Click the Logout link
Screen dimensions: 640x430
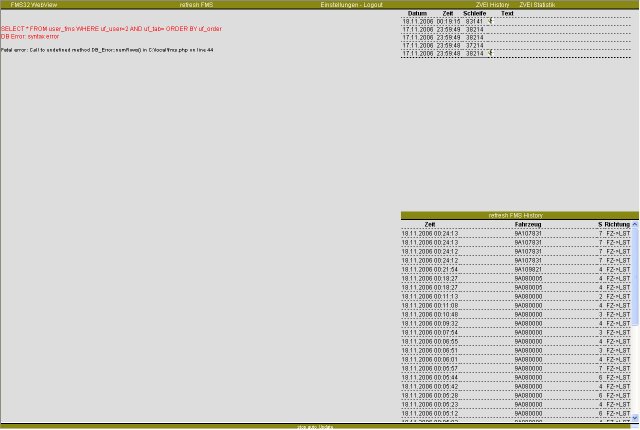coord(373,5)
